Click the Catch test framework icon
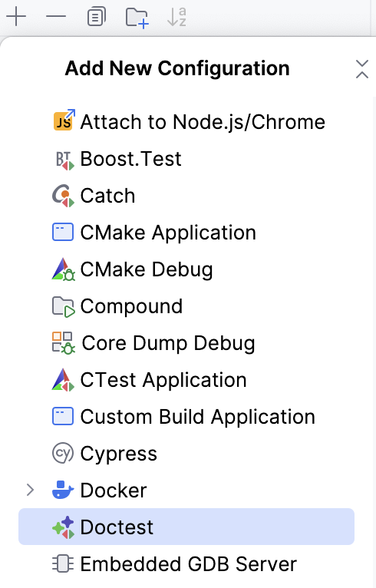This screenshot has height=588, width=376. tap(63, 196)
